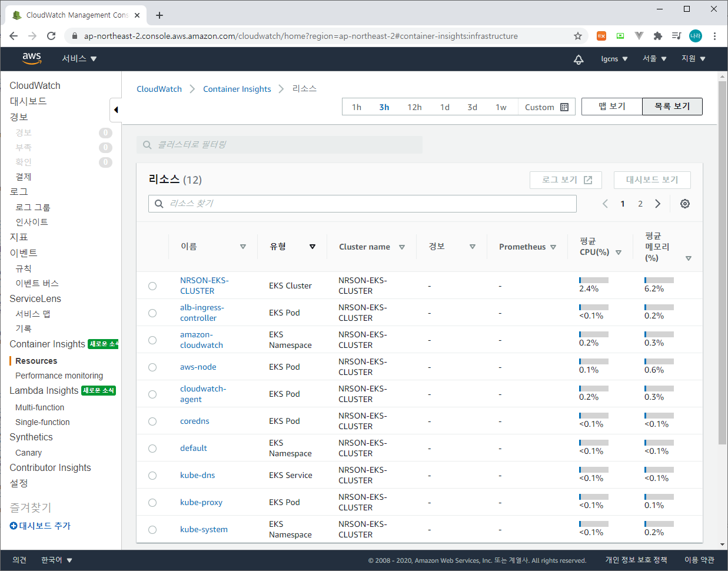This screenshot has height=571, width=728.
Task: Open the 서비스 services dropdown
Action: [x=79, y=59]
